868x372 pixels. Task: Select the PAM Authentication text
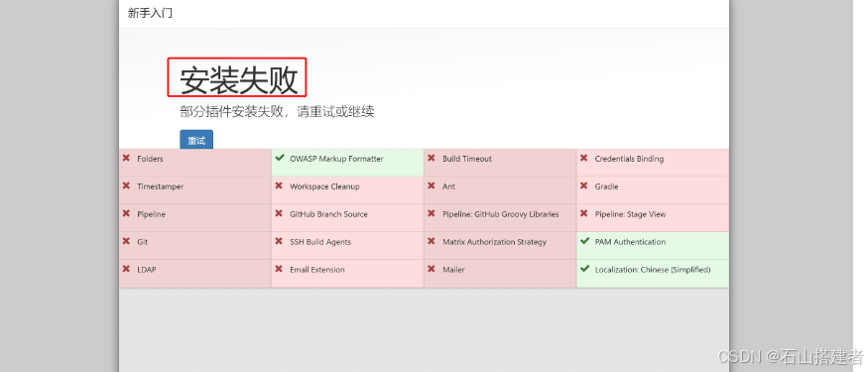tap(631, 242)
